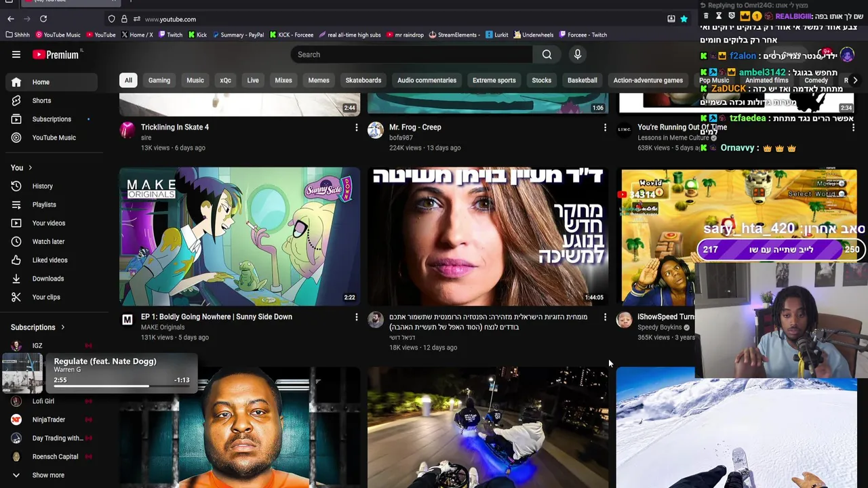The image size is (868, 488).
Task: Click the sire channel avatar
Action: pyautogui.click(x=127, y=130)
